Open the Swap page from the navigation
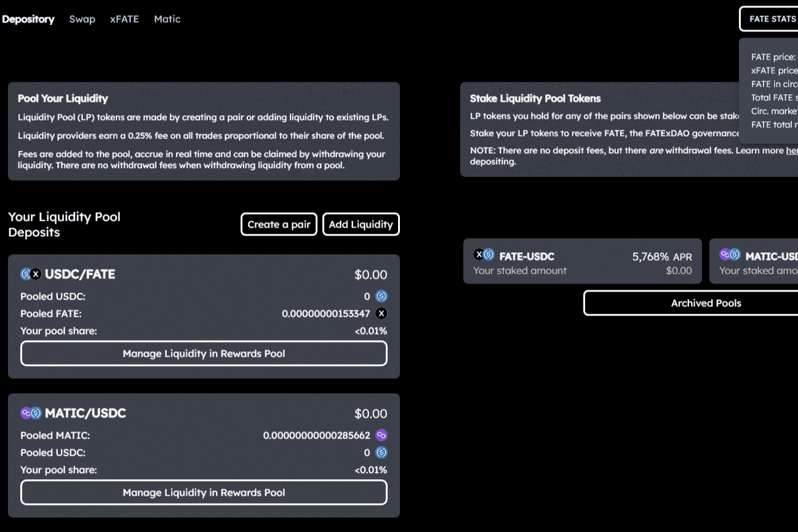 [x=82, y=19]
